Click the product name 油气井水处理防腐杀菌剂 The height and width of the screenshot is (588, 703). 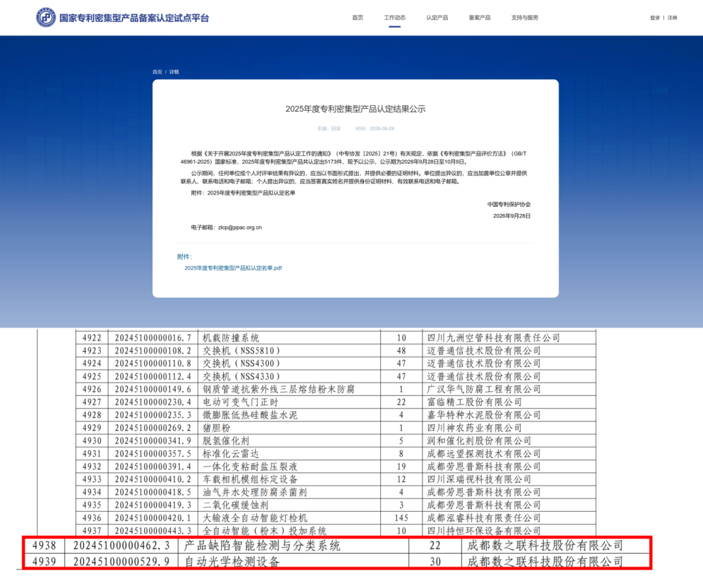(255, 492)
